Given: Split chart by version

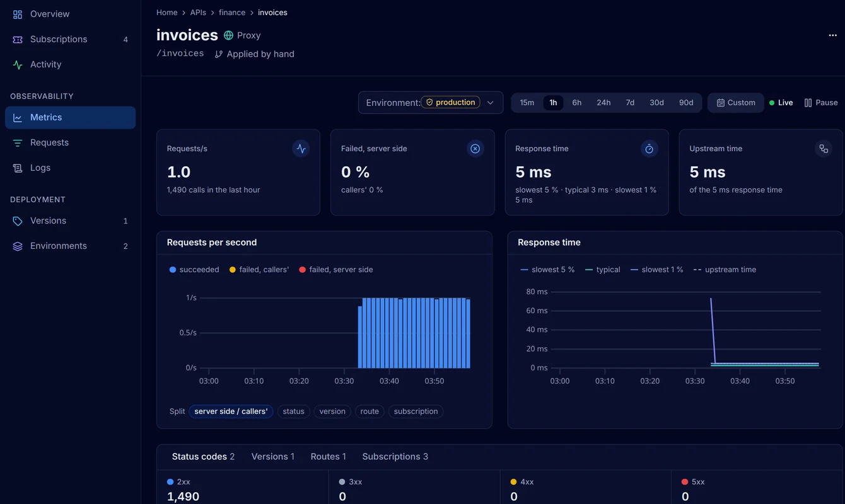Looking at the screenshot, I should pyautogui.click(x=332, y=411).
